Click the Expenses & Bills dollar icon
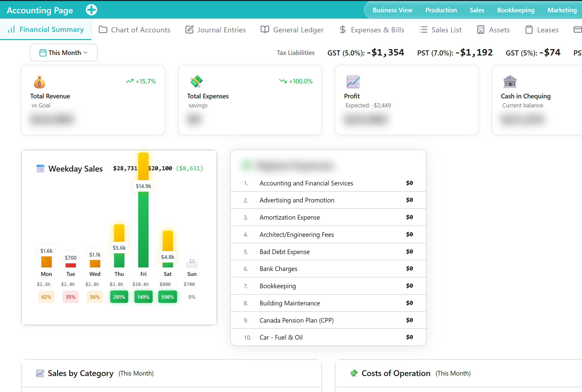The height and width of the screenshot is (392, 582). pyautogui.click(x=343, y=30)
